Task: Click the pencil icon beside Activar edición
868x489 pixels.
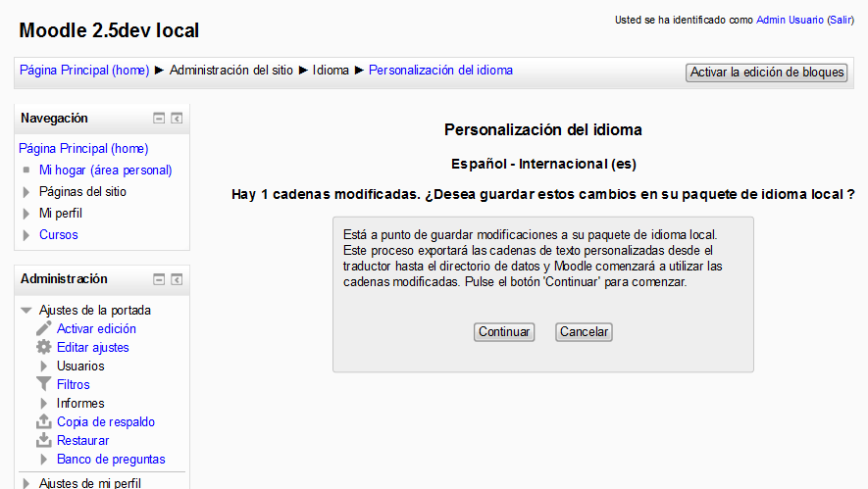Action: (44, 328)
